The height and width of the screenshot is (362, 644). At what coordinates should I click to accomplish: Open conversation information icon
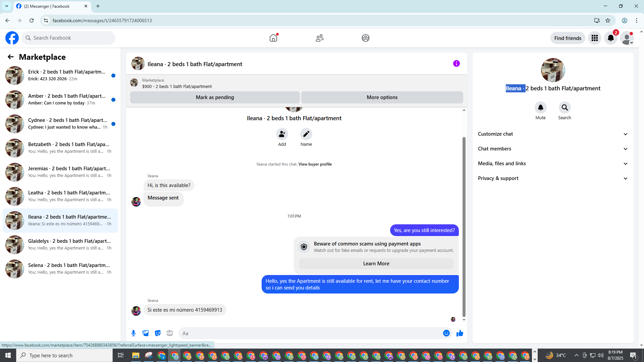tap(457, 63)
